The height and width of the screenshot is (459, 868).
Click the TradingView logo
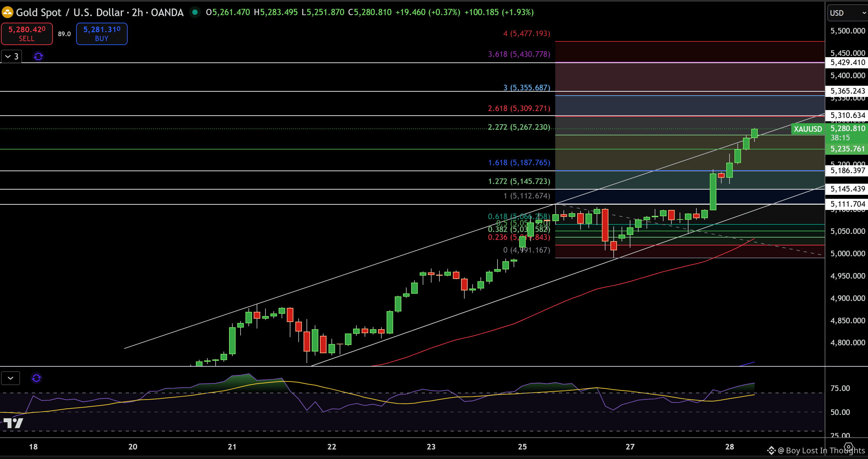click(13, 423)
